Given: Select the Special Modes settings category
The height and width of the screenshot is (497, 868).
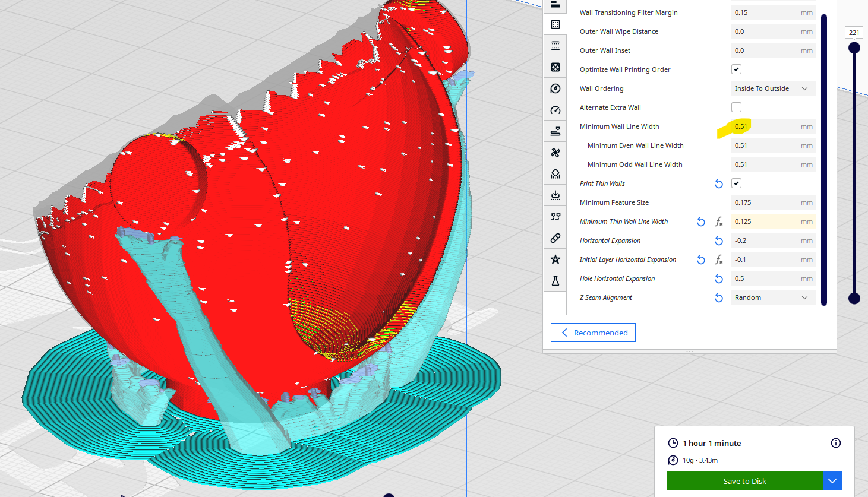Looking at the screenshot, I should pyautogui.click(x=555, y=259).
